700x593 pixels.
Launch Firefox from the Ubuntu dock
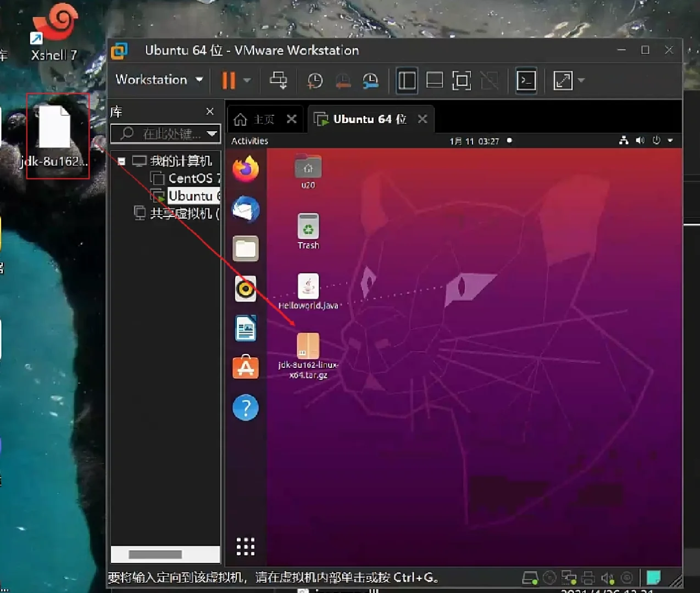tap(246, 169)
